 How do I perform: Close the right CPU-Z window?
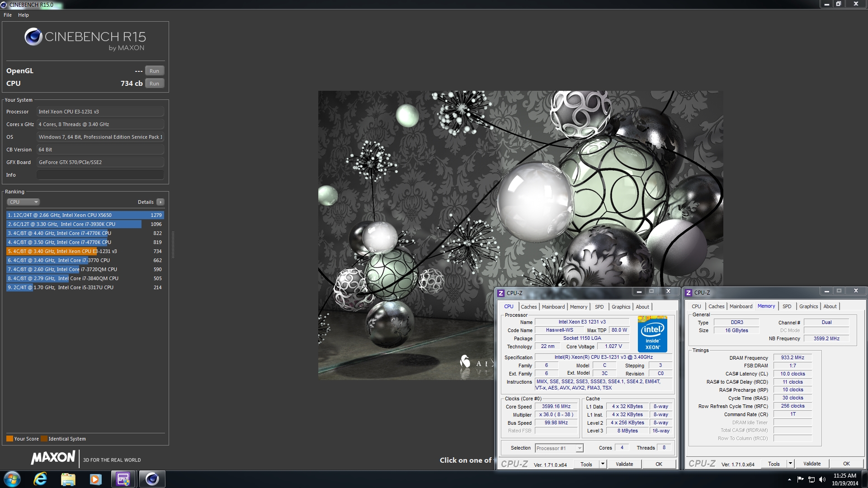(856, 291)
